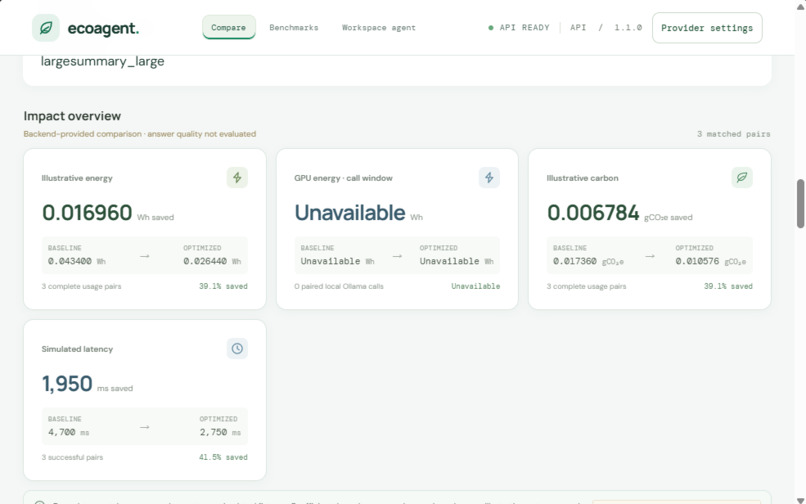Image resolution: width=806 pixels, height=504 pixels.
Task: Click the optimized Unavailable Wh value
Action: [x=456, y=261]
